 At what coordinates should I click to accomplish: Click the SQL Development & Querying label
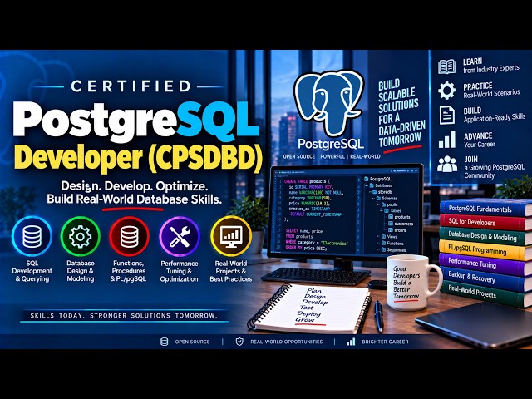(32, 271)
